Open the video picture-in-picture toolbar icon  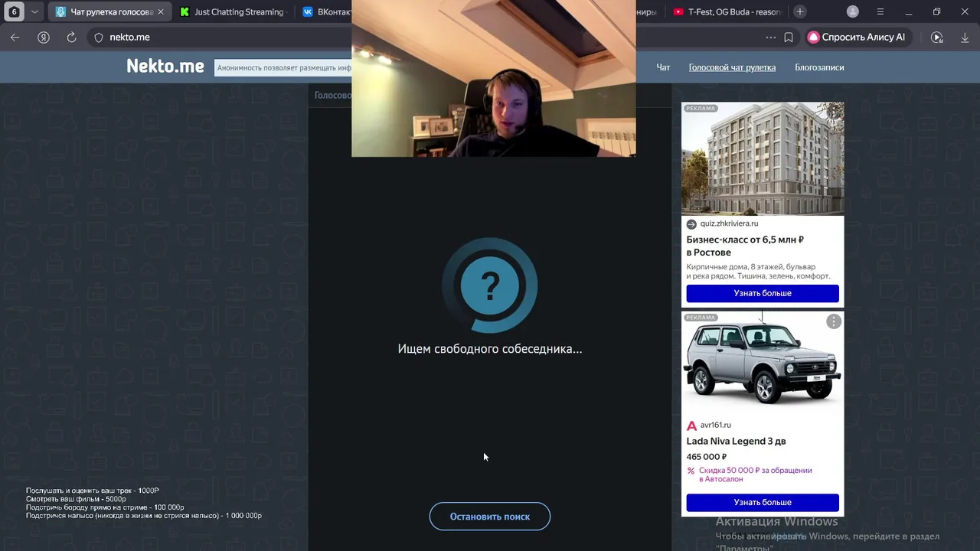[936, 37]
